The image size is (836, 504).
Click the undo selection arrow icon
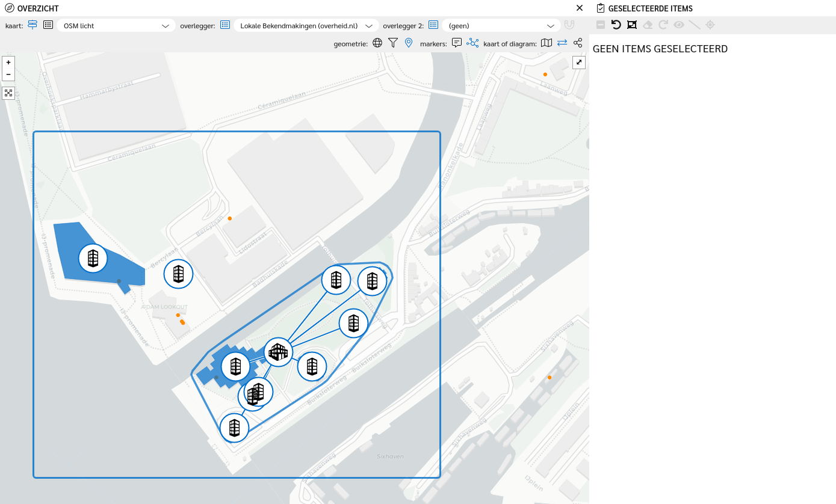click(x=616, y=25)
